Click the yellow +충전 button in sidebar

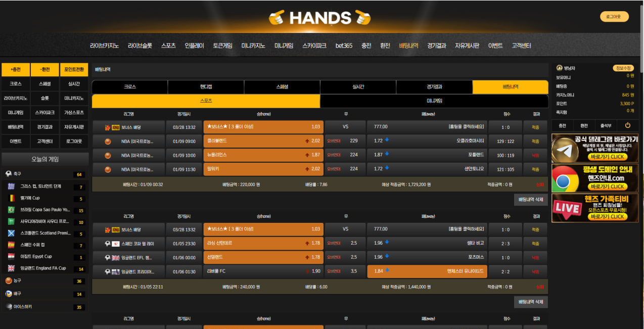(x=15, y=70)
